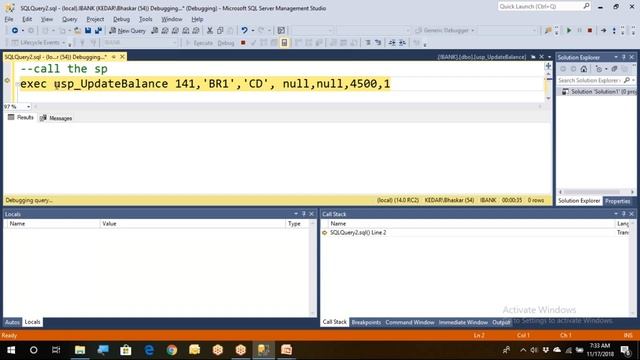The image size is (640, 360).
Task: Click the Find in Files icon
Action: pos(548,31)
